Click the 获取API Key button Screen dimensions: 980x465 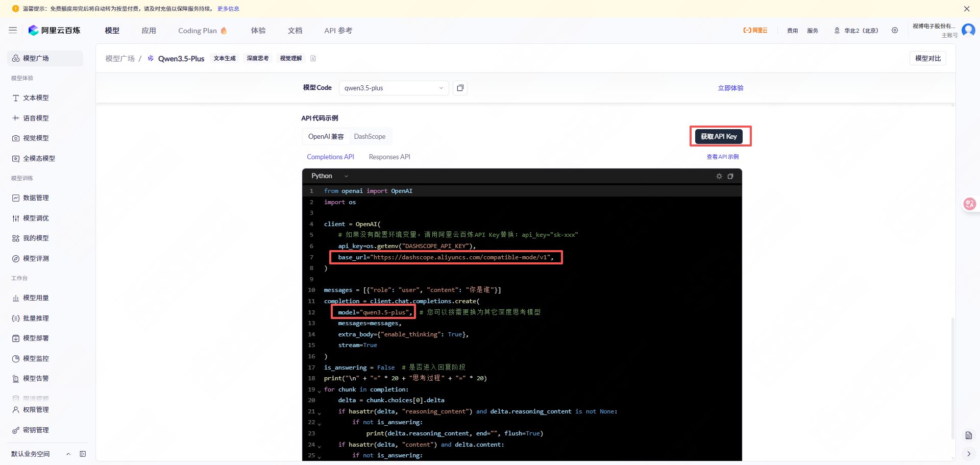(719, 136)
